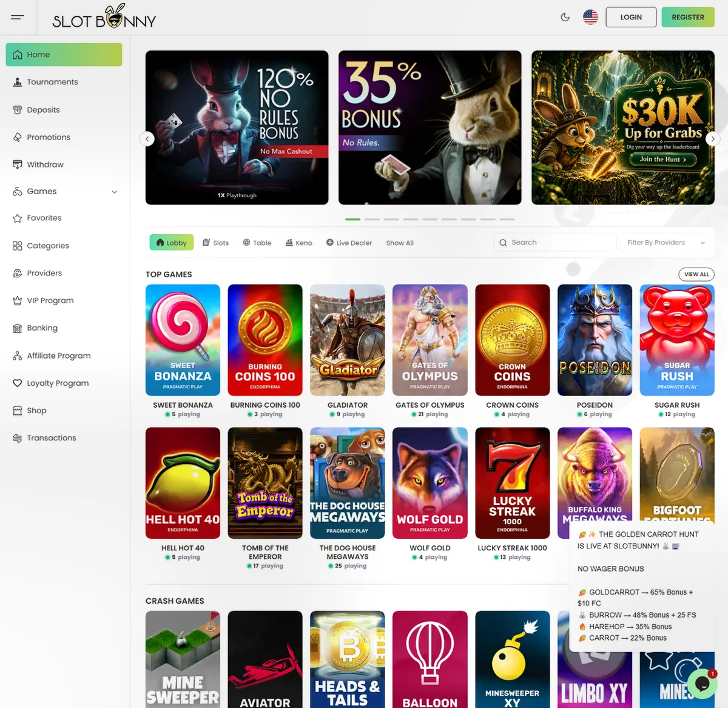Open Minesweeper XY crash game
The width and height of the screenshot is (728, 708).
tap(513, 659)
